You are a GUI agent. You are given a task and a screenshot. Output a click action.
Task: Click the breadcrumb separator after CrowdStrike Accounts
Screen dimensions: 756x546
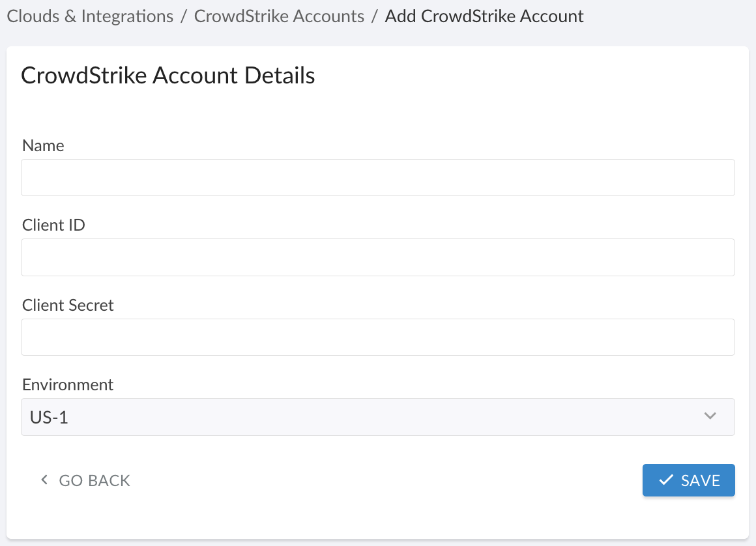tap(374, 16)
